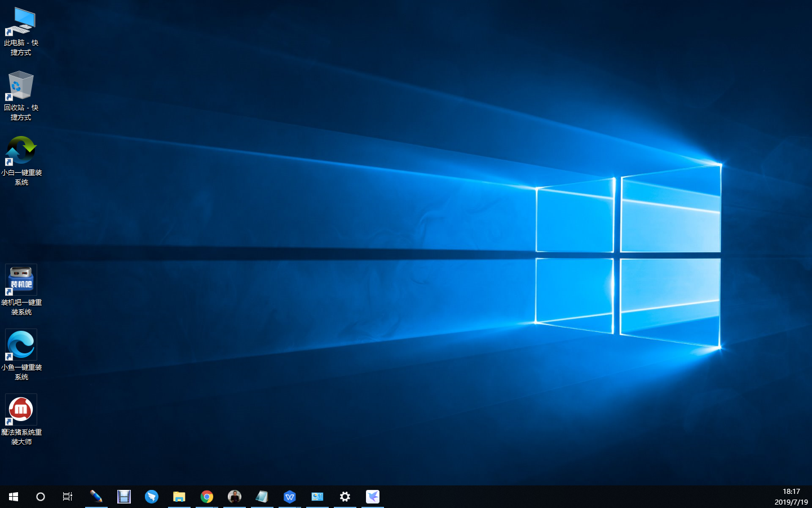Screen dimensions: 812x508
Task: Launch 装机吧一键重装系统 desktop icon
Action: click(x=21, y=281)
